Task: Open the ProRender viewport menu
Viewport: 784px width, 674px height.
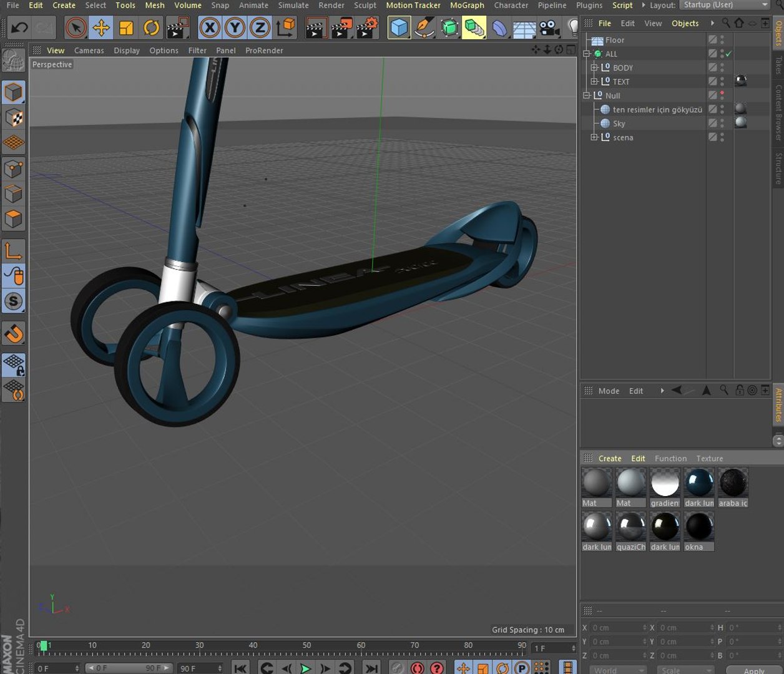Action: coord(264,51)
